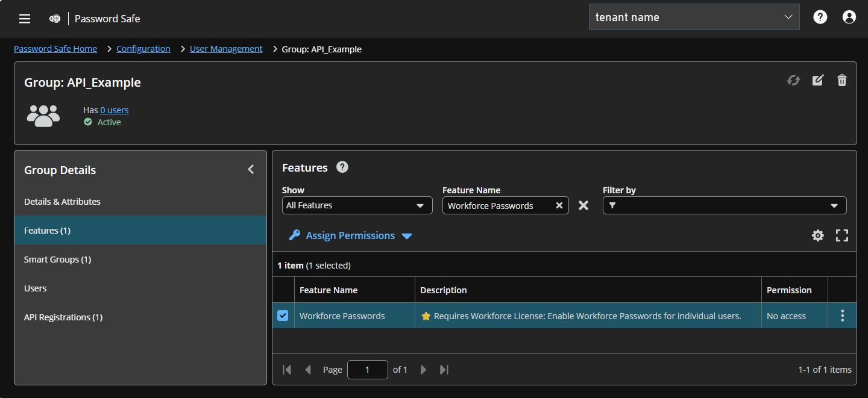The image size is (868, 398).
Task: Open the row actions ellipsis for Workforce Passwords
Action: click(842, 315)
